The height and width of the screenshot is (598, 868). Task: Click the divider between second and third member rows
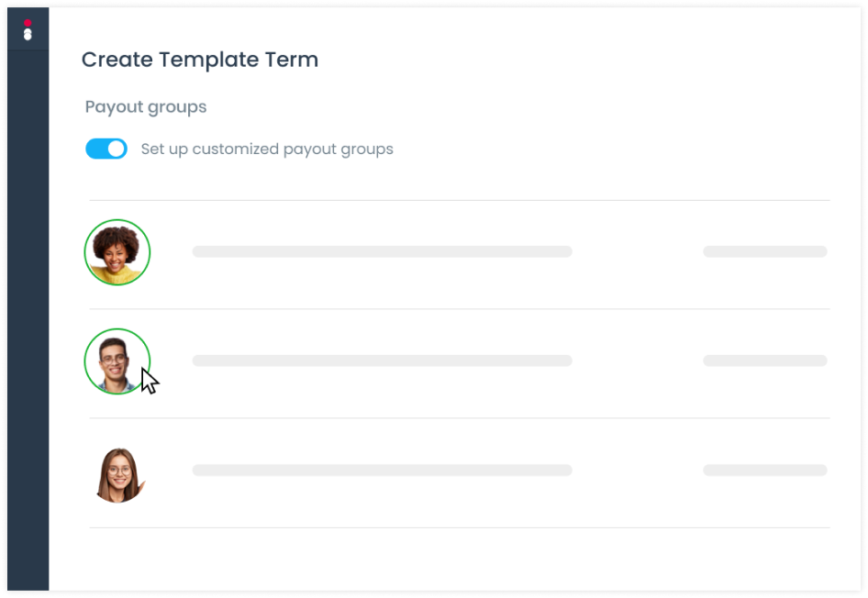[459, 418]
